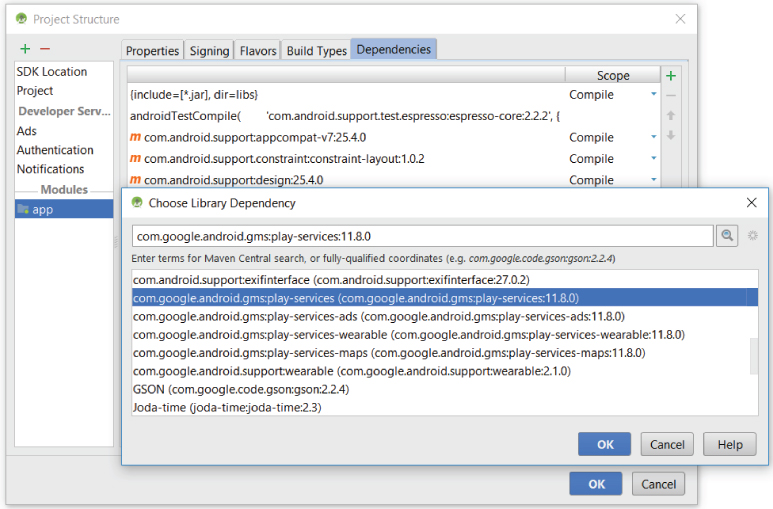The width and height of the screenshot is (773, 509).
Task: Click the Help button
Action: click(729, 444)
